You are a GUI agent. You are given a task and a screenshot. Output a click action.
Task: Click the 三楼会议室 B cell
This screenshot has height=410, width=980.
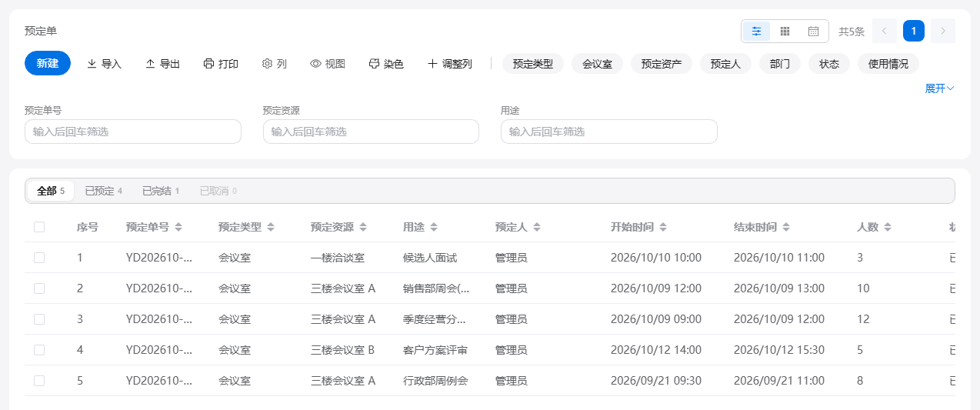coord(342,350)
